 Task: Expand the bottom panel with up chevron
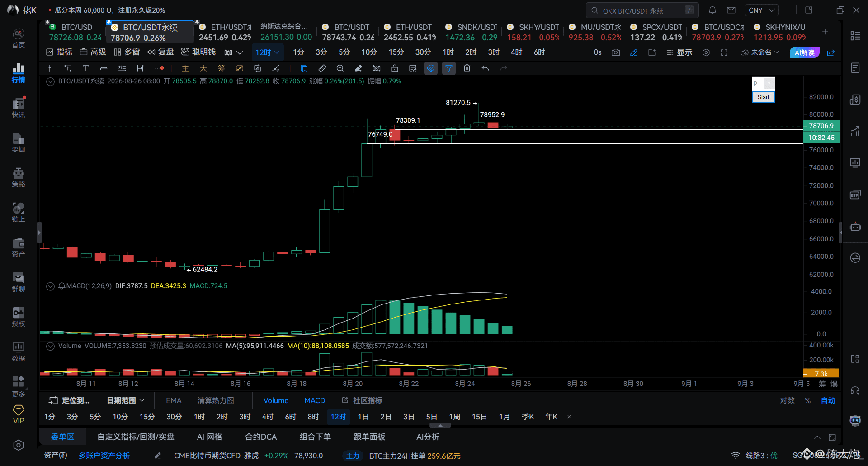coord(817,437)
